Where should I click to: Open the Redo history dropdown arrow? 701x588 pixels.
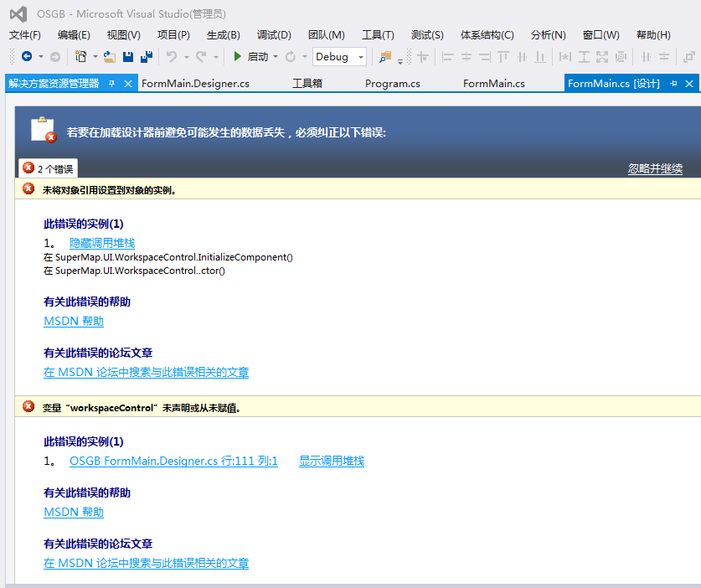216,57
